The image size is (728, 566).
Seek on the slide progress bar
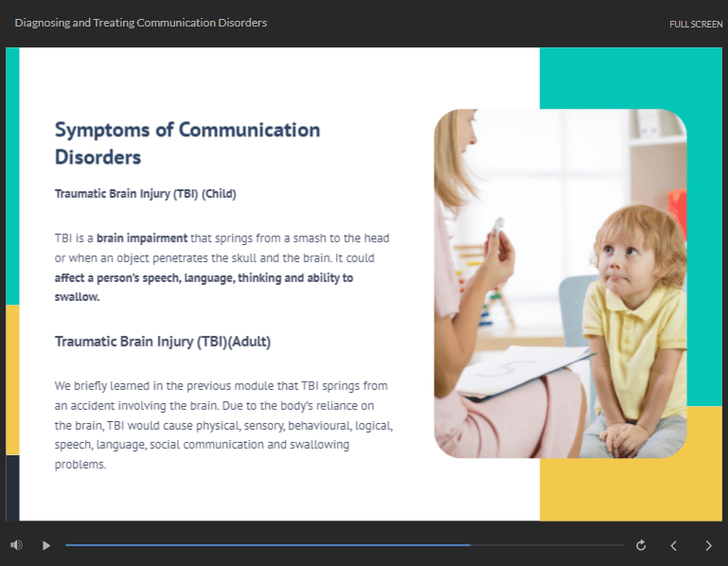pyautogui.click(x=345, y=545)
